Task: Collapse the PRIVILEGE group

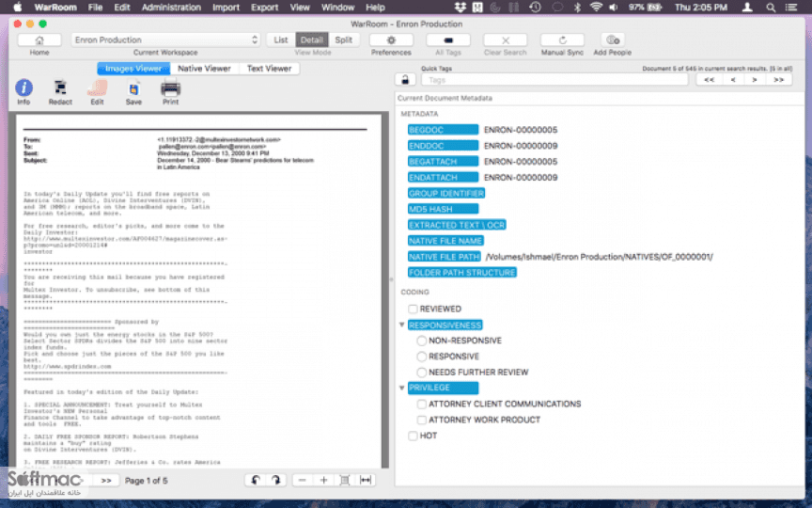Action: (402, 388)
